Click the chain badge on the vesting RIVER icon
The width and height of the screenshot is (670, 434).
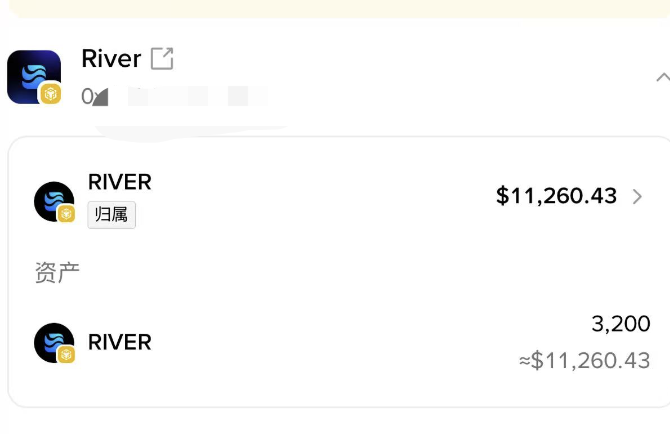(x=66, y=213)
